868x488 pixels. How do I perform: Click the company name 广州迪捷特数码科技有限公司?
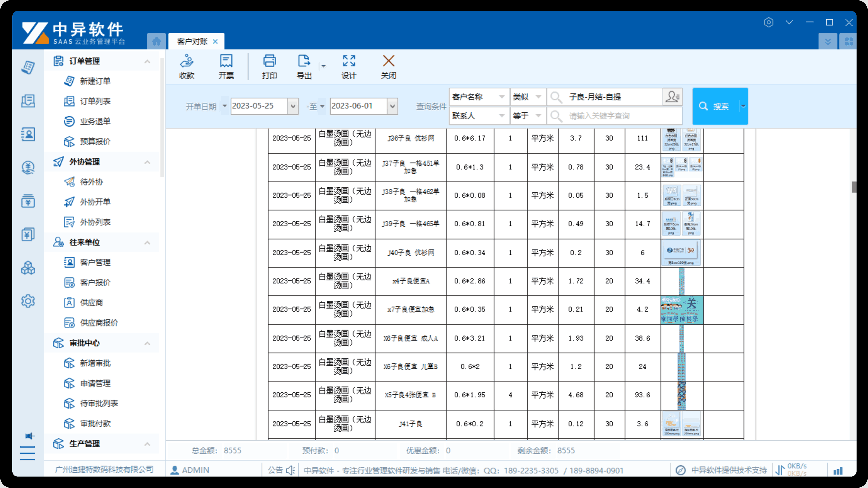pyautogui.click(x=104, y=470)
